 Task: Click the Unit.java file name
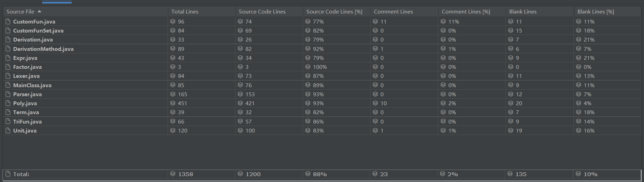pyautogui.click(x=25, y=130)
